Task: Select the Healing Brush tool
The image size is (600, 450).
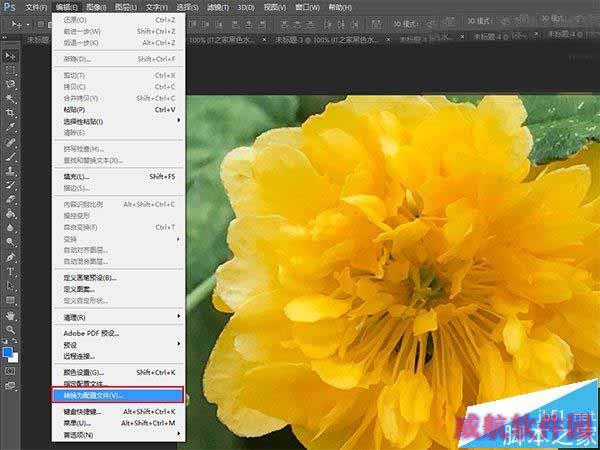Action: tap(10, 142)
